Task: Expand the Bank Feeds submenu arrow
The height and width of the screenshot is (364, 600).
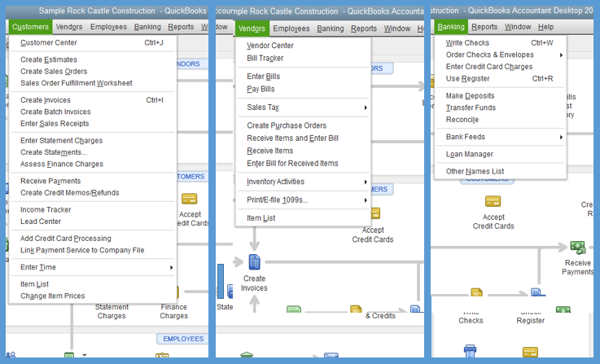Action: [x=561, y=137]
